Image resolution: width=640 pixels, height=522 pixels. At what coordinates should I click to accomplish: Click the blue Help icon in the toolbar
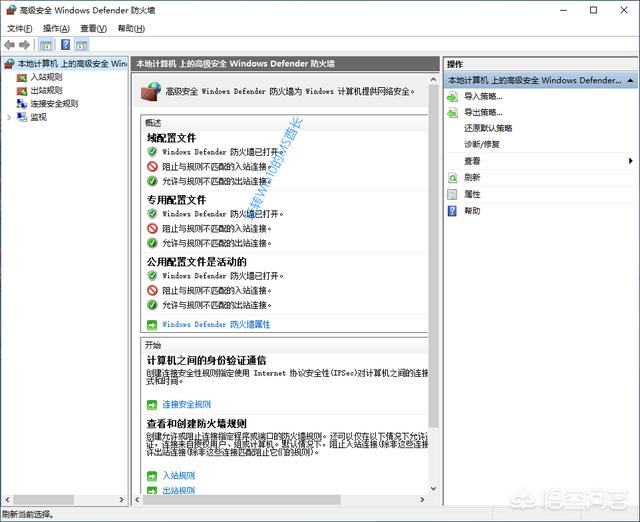coord(66,45)
